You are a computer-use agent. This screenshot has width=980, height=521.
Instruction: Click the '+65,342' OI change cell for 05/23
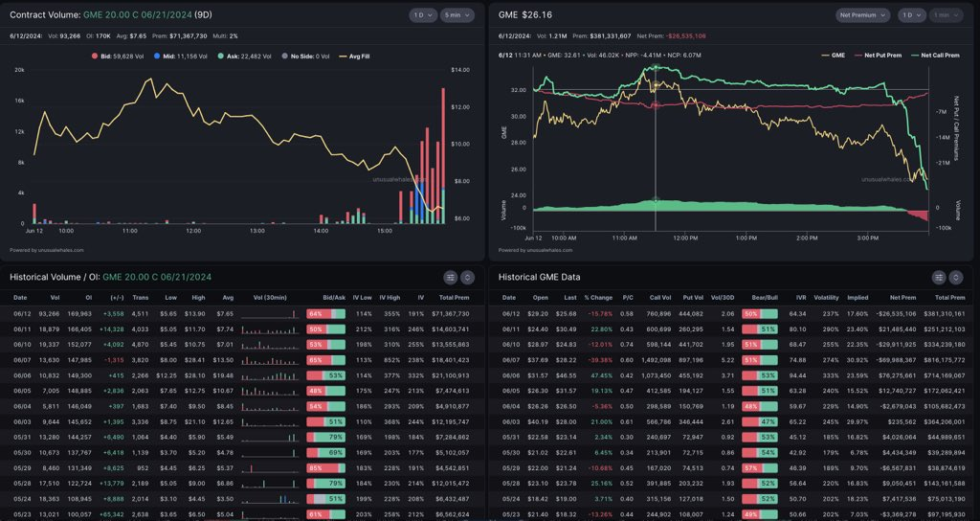(x=113, y=514)
